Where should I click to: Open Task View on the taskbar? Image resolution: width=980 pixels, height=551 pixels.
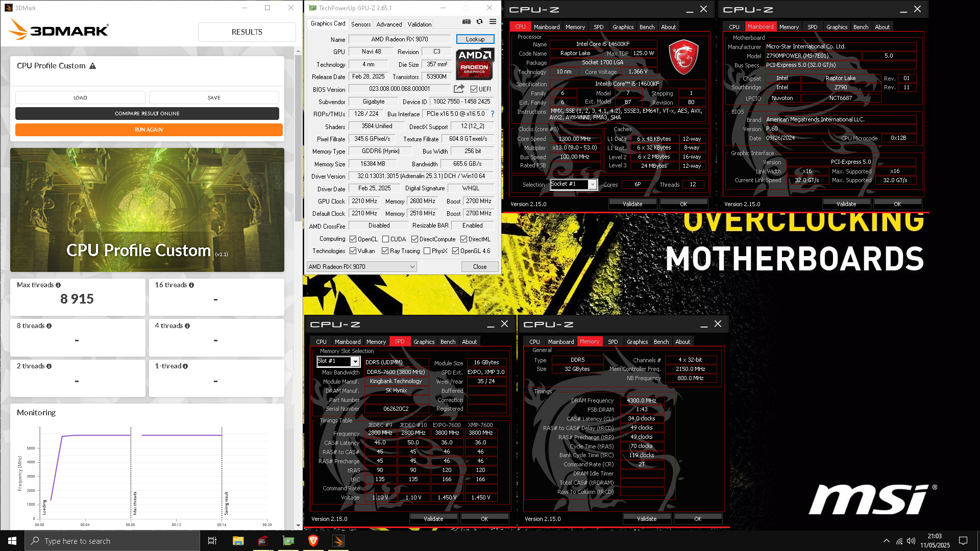(x=212, y=541)
